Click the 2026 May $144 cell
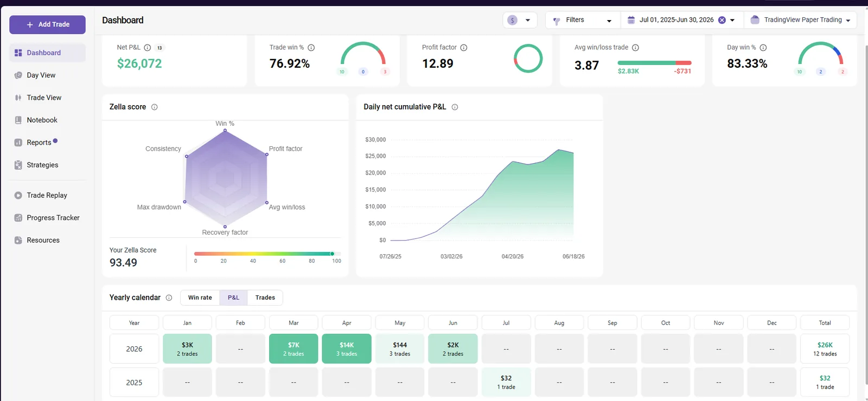The width and height of the screenshot is (868, 401). pyautogui.click(x=400, y=348)
